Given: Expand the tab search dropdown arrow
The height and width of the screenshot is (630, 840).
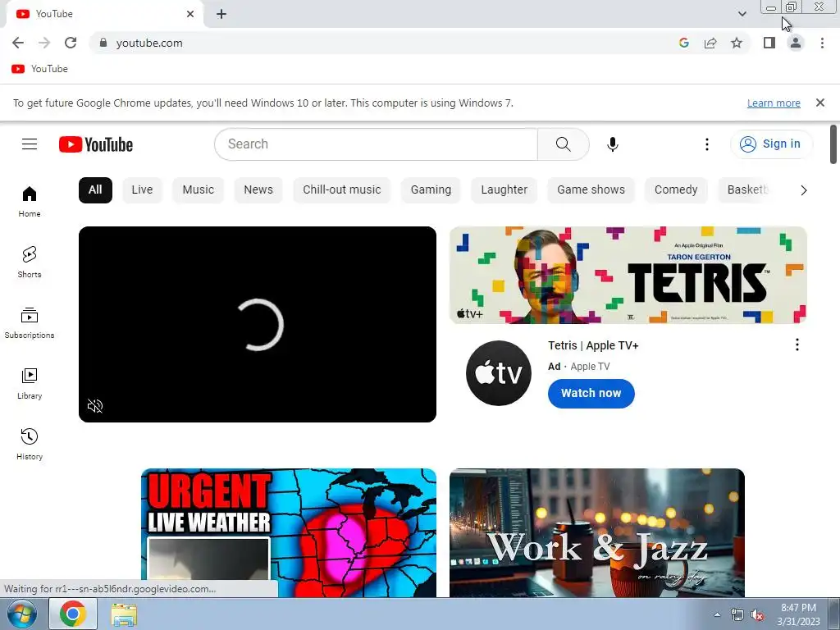Looking at the screenshot, I should pyautogui.click(x=742, y=14).
